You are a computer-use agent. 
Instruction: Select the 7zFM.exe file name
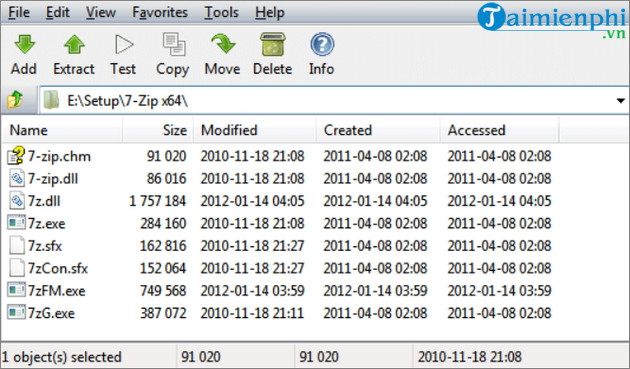coord(56,291)
